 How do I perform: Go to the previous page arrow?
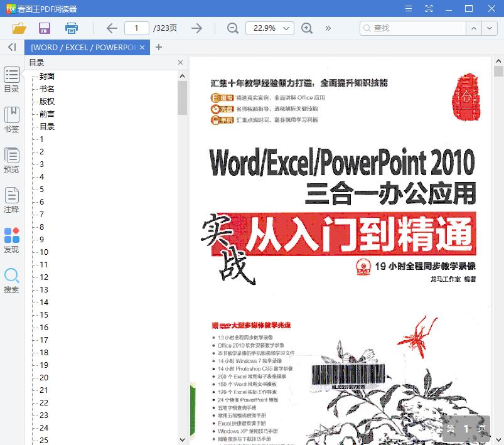[112, 28]
